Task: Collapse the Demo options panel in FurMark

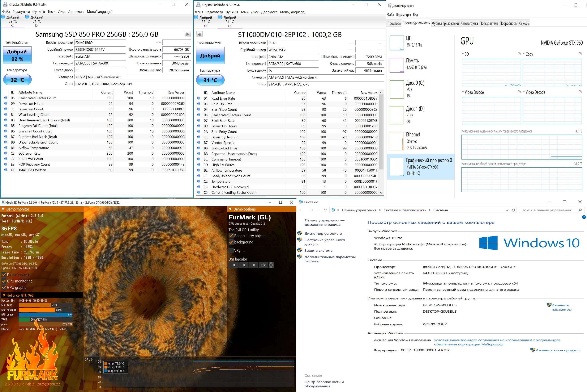Action: pyautogui.click(x=230, y=209)
